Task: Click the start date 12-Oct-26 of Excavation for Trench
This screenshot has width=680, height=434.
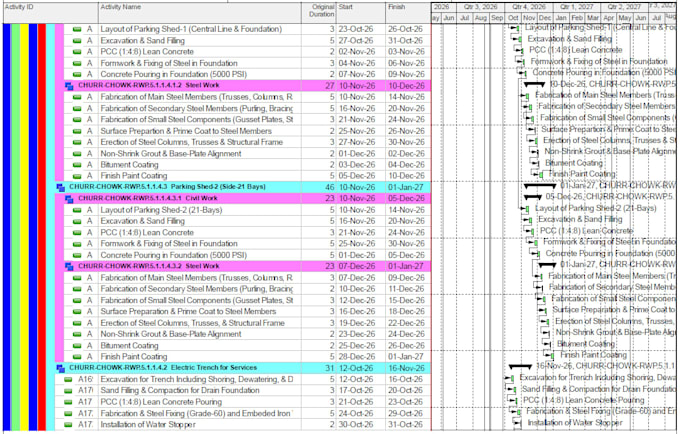Action: 361,379
